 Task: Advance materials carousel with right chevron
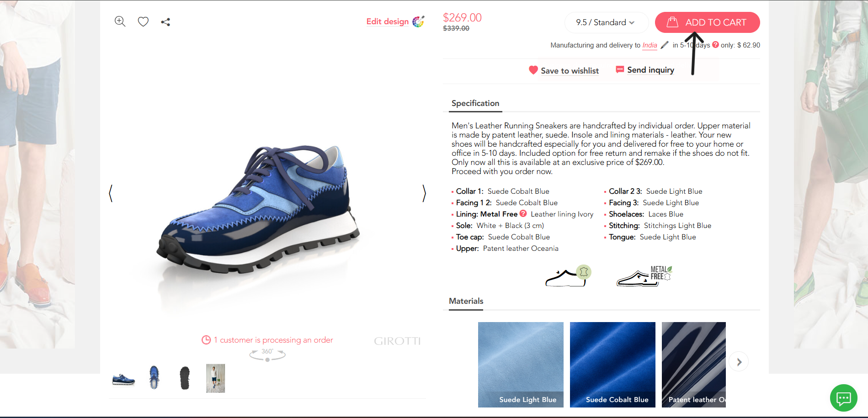(739, 362)
